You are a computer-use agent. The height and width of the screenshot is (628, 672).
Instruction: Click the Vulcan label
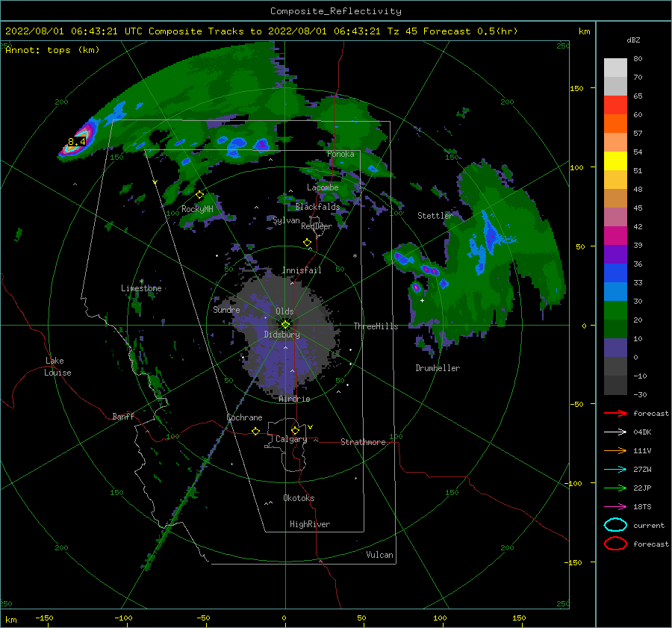380,555
